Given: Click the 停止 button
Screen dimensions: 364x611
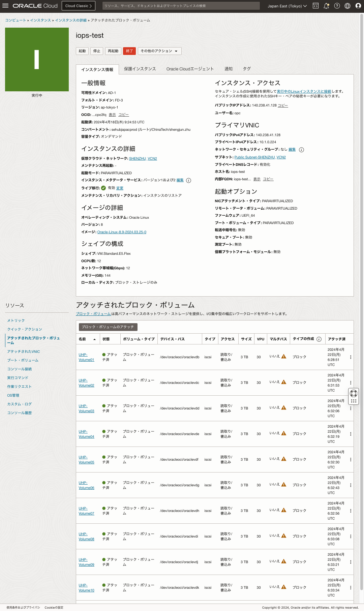Looking at the screenshot, I should 97,51.
